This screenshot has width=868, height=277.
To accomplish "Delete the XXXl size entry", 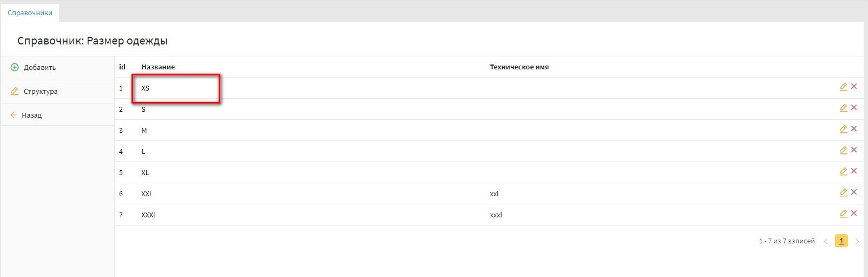I will pos(854,214).
